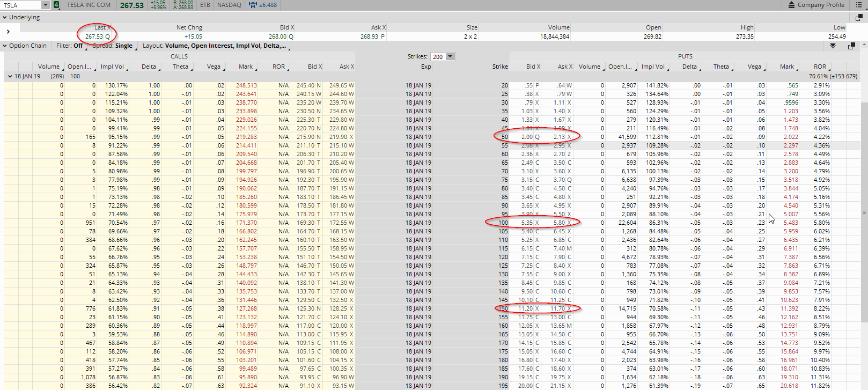Collapse the Option Chain section
The width and height of the screenshot is (868, 390).
tap(5, 46)
